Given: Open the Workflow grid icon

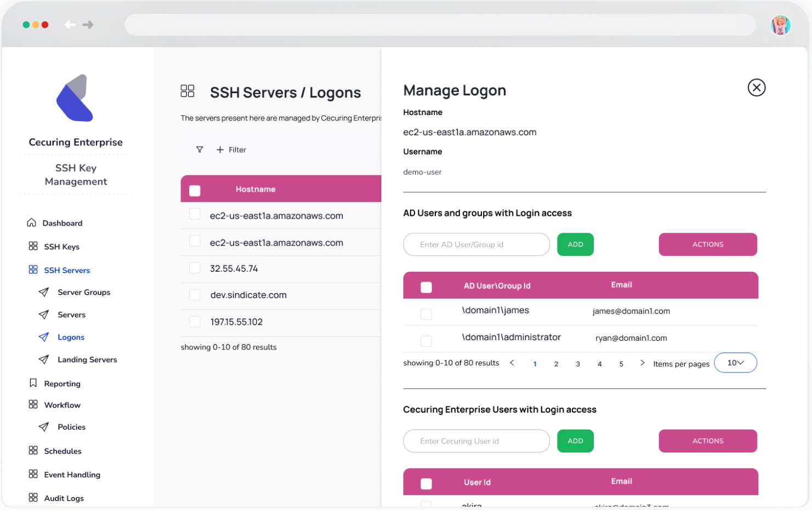Looking at the screenshot, I should pos(33,404).
